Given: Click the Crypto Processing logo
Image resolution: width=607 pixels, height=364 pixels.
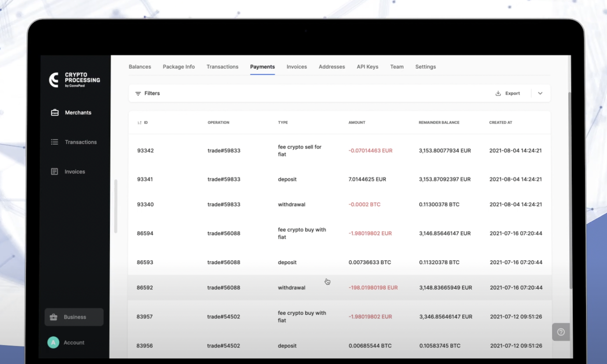Looking at the screenshot, I should point(74,80).
